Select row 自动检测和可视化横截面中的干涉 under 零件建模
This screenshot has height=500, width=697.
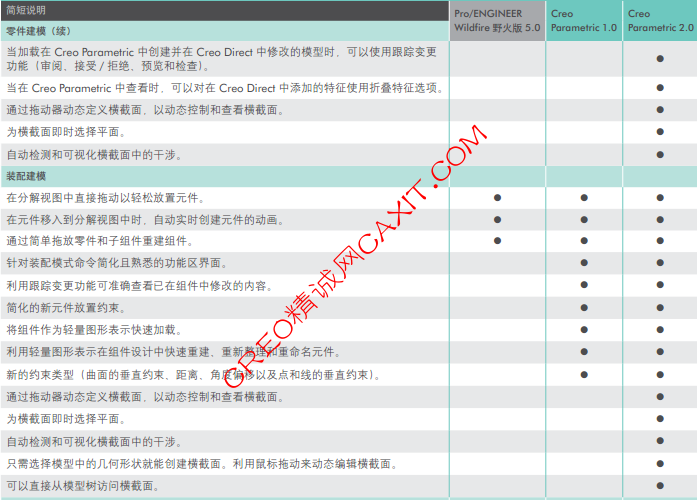[x=349, y=155]
